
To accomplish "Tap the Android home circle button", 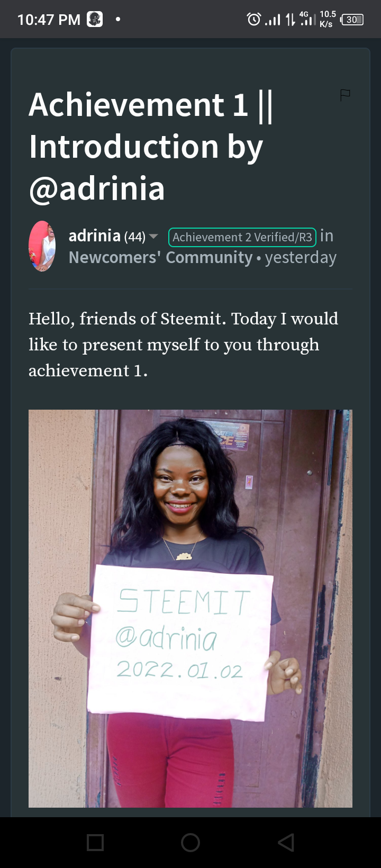I will [190, 843].
